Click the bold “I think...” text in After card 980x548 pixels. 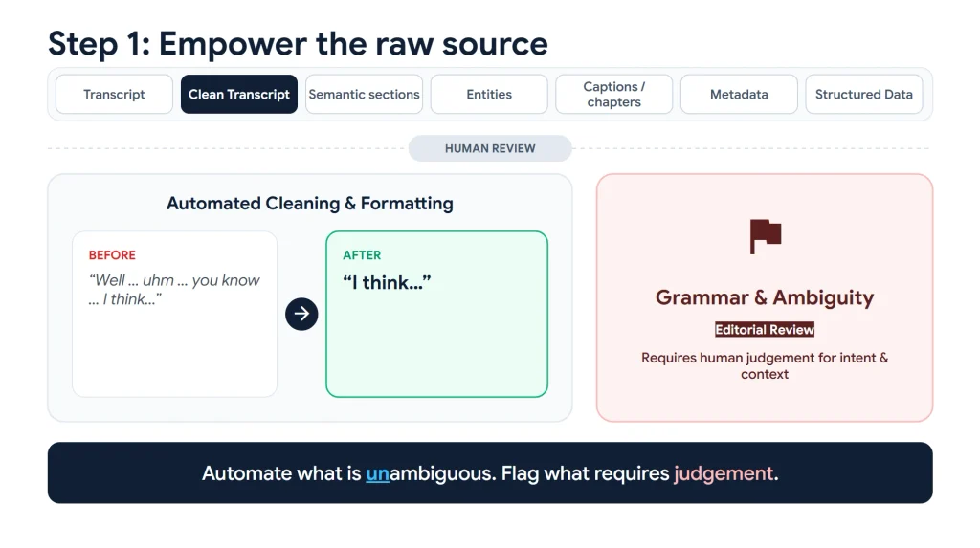387,282
